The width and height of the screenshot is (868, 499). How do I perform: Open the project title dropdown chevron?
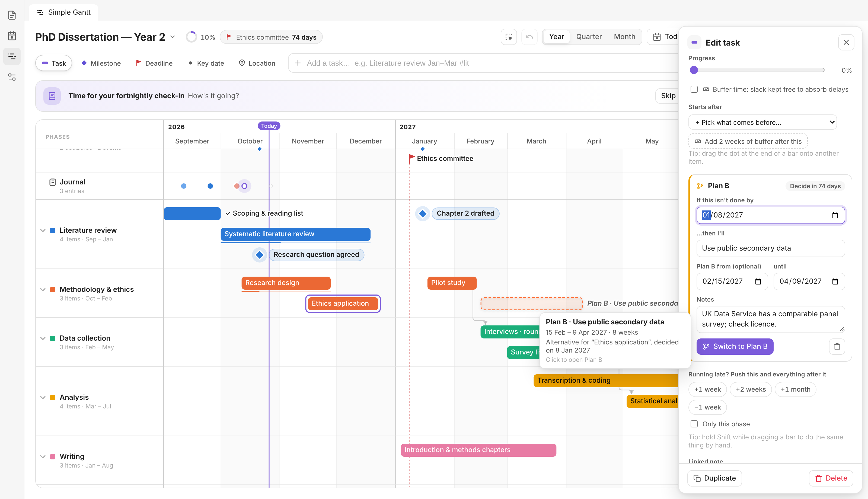(x=173, y=37)
